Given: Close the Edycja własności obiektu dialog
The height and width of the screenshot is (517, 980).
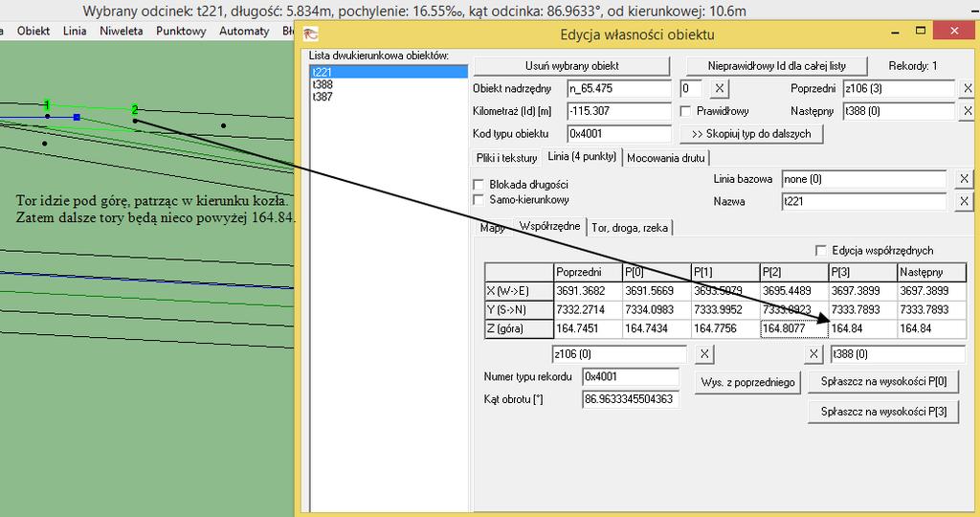Looking at the screenshot, I should 954,30.
